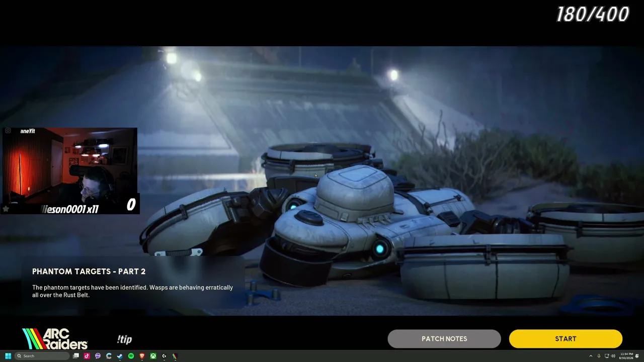This screenshot has height=362, width=644.
Task: Click the "!tip" overlay text
Action: 124,339
